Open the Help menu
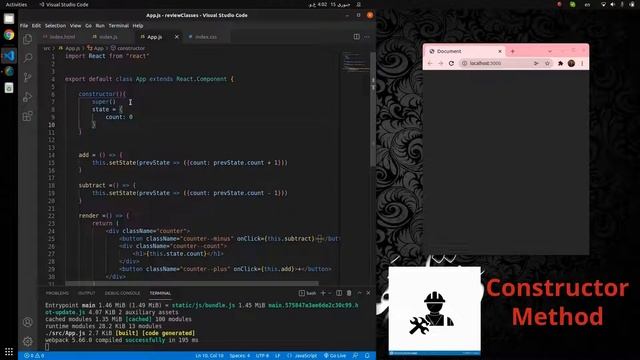This screenshot has height=360, width=640. (x=138, y=26)
